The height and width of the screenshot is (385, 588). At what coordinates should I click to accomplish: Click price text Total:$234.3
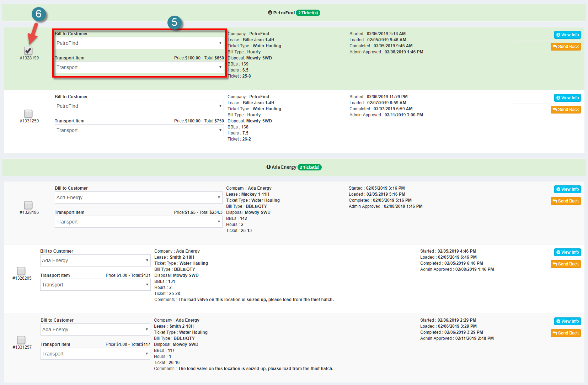click(x=211, y=212)
